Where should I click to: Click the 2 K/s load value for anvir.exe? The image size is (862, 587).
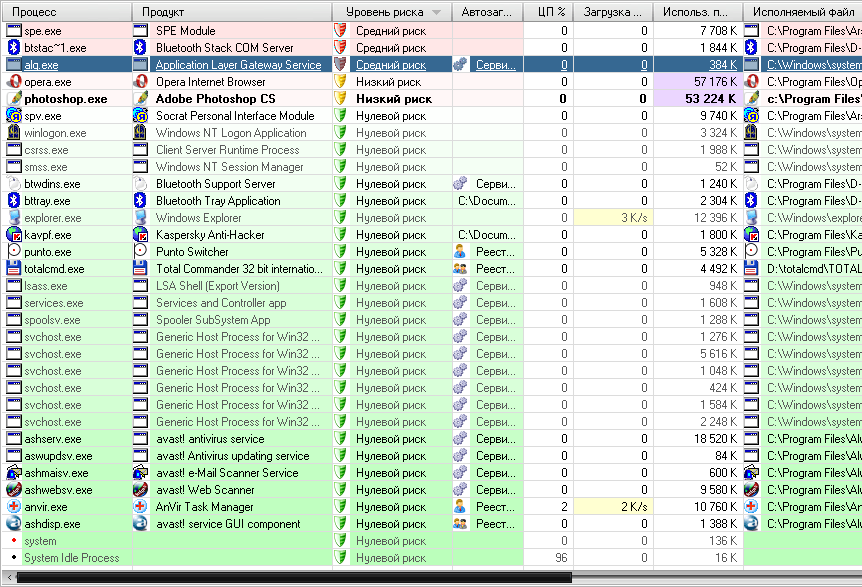point(634,507)
